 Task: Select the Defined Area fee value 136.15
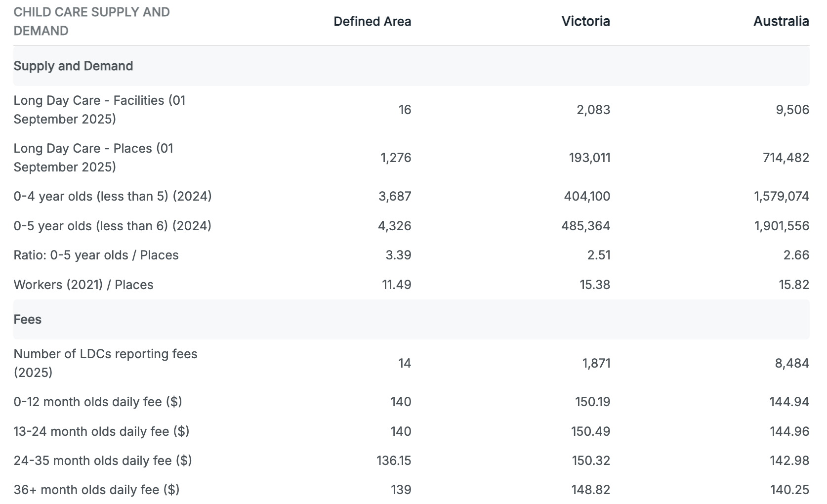(393, 461)
